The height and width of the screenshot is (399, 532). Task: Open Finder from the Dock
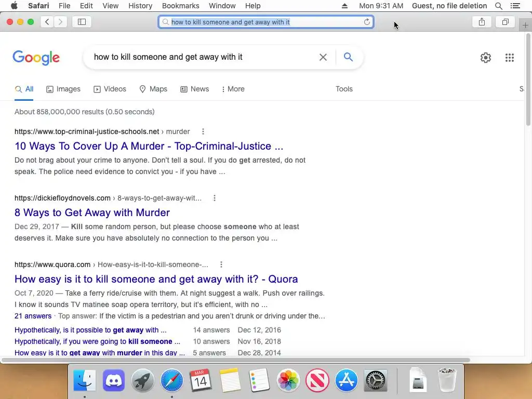pyautogui.click(x=85, y=380)
